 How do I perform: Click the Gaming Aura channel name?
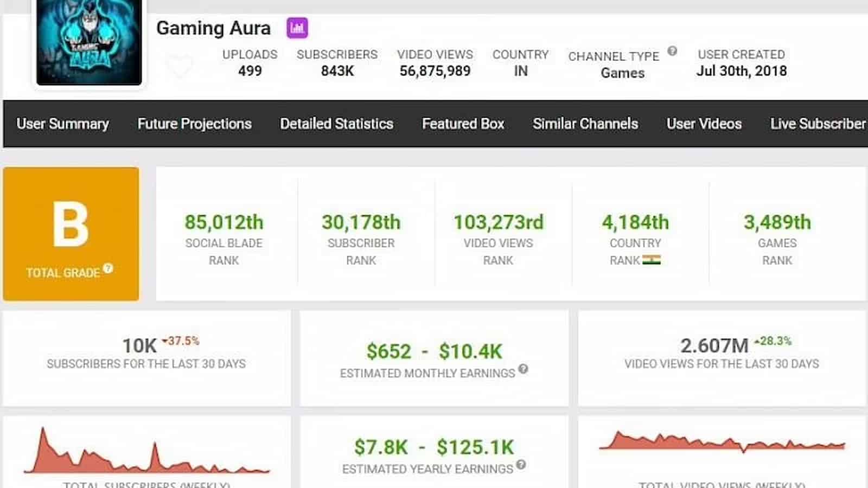[213, 28]
